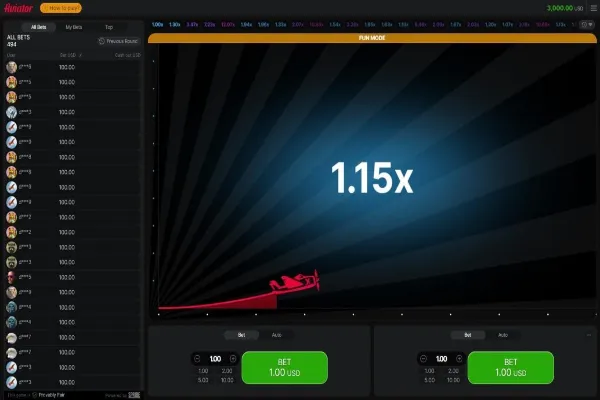Increase the first panel bet with plus icon
600x400 pixels.
pos(233,359)
